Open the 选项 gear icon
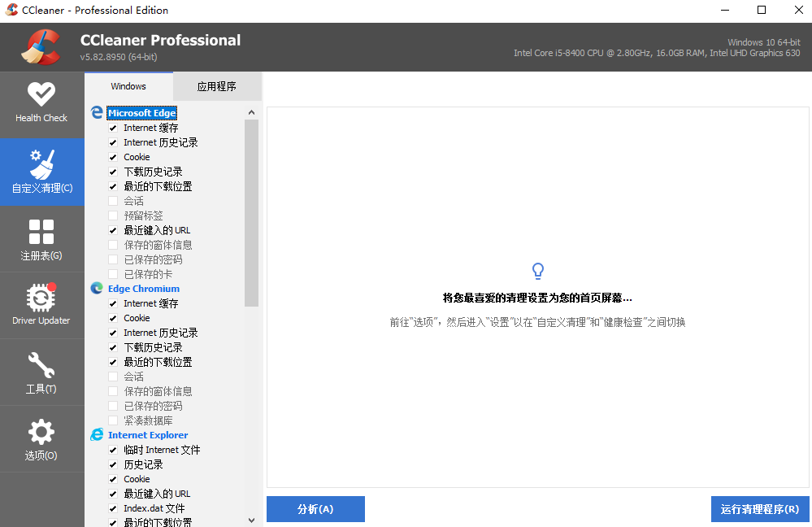This screenshot has height=527, width=812. coord(41,432)
